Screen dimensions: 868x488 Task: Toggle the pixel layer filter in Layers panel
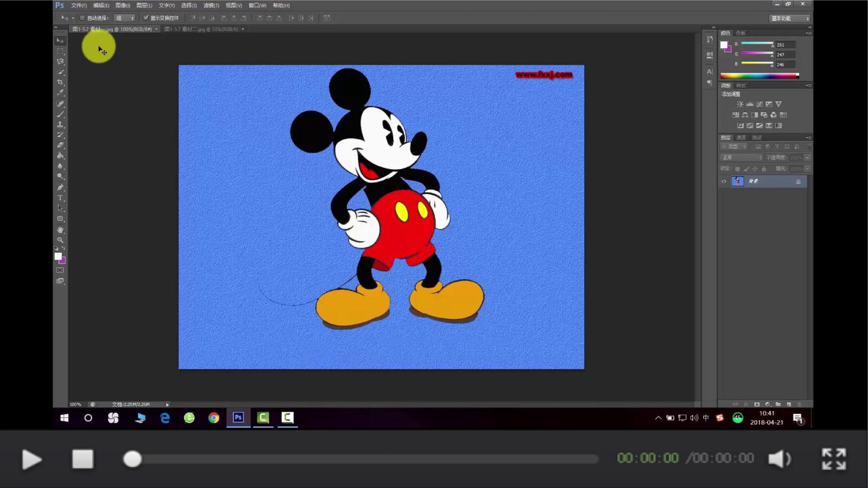point(758,146)
